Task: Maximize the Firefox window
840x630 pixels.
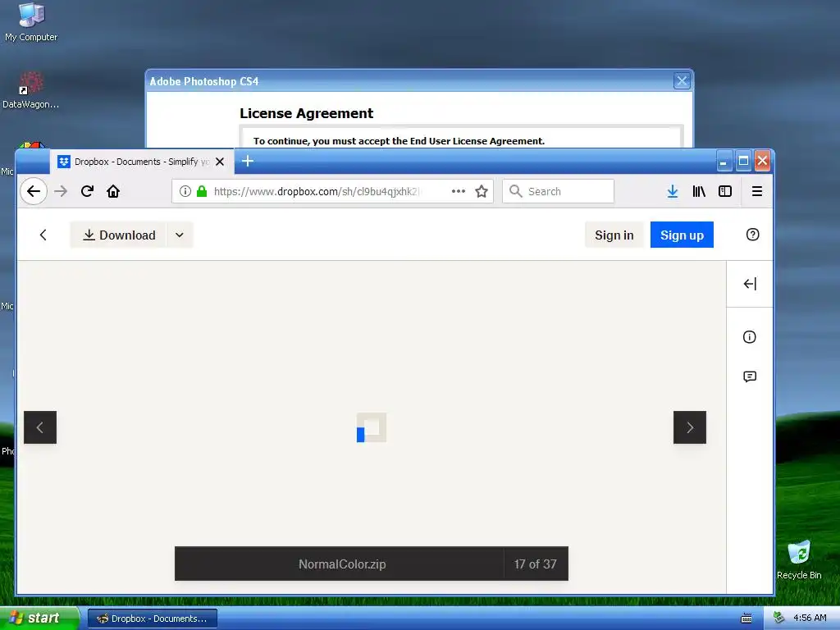Action: click(743, 161)
